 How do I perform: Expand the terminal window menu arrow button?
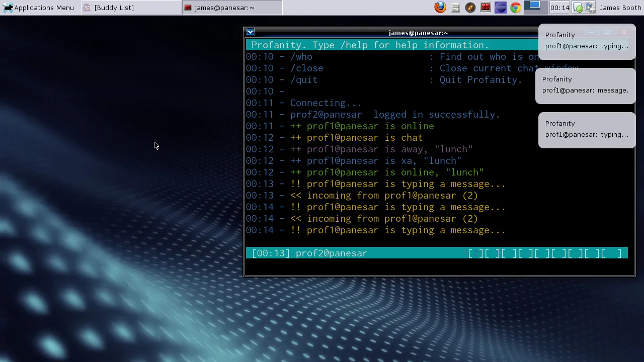(250, 32)
